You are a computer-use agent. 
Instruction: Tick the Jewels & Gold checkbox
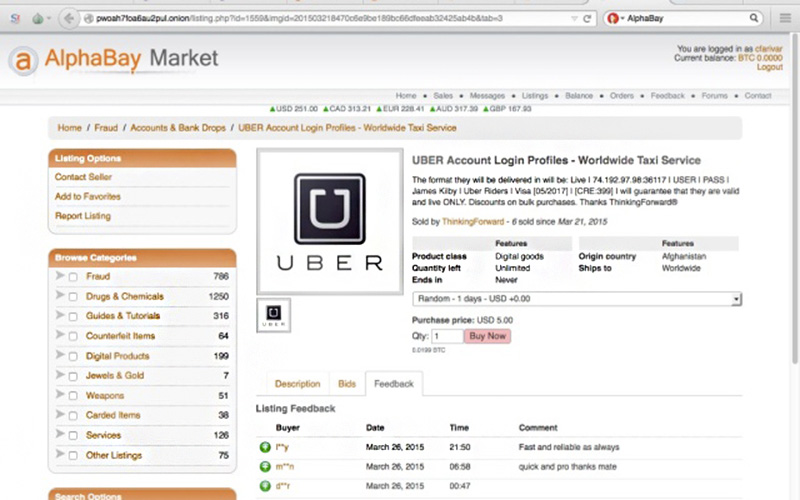pyautogui.click(x=73, y=377)
